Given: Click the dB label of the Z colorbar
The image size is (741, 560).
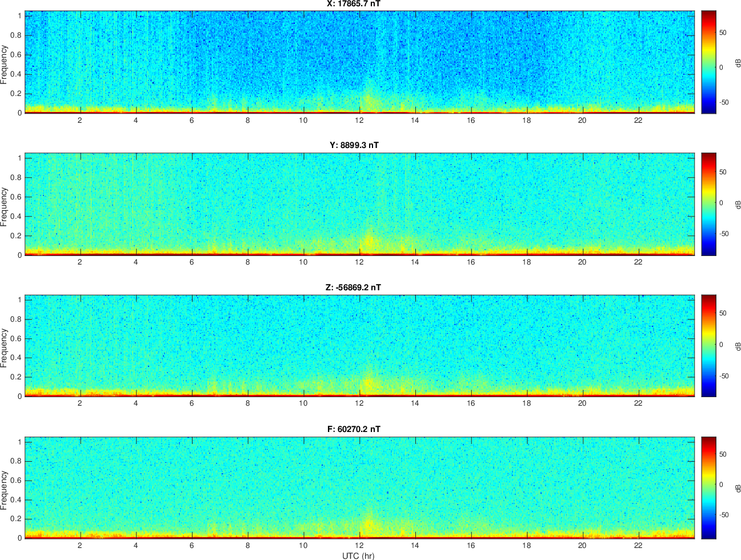Looking at the screenshot, I should tap(736, 346).
